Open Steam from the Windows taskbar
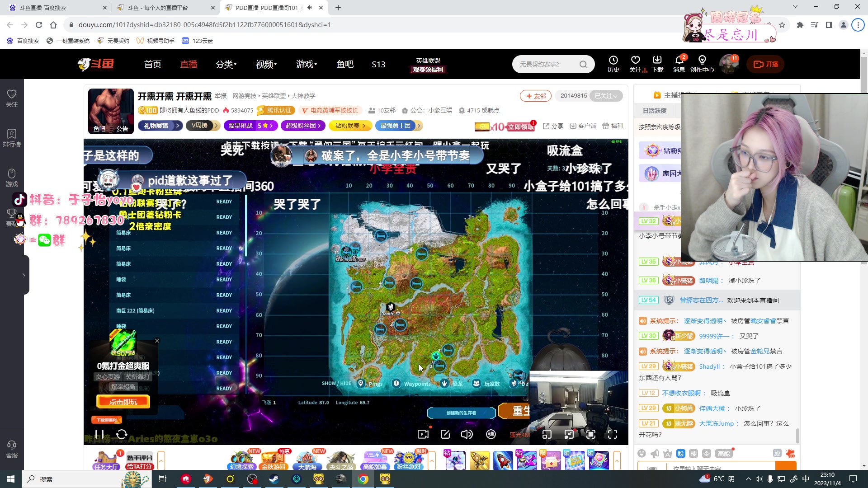The image size is (868, 488). pos(274,479)
